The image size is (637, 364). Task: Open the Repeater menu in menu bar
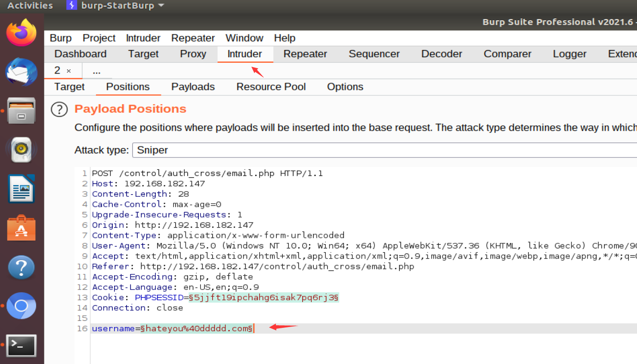(x=193, y=38)
